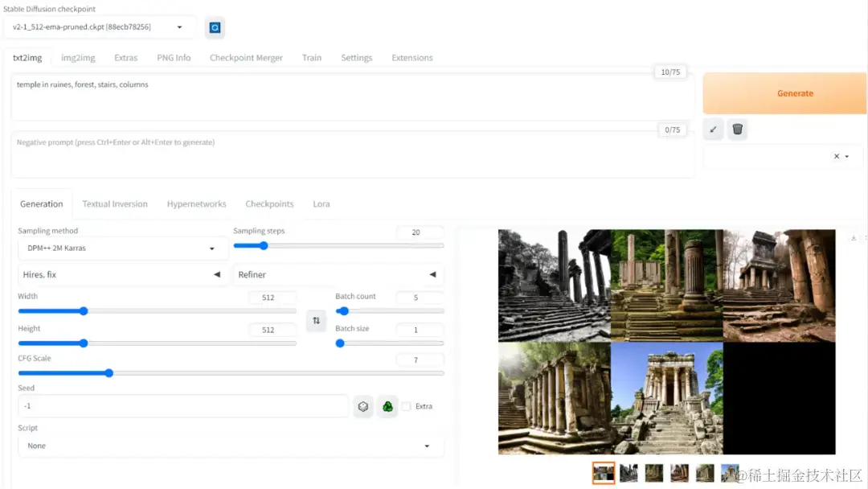Adjust the Width slider
868x489 pixels.
point(157,311)
